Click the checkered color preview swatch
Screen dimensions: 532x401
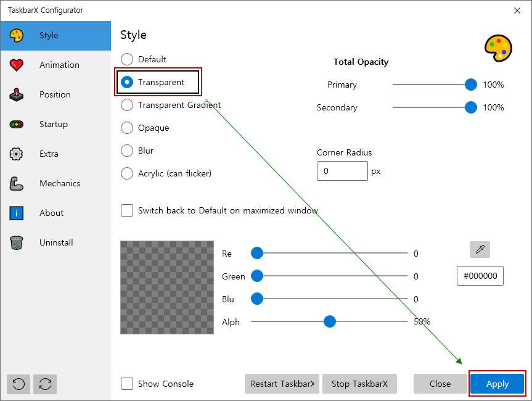167,287
